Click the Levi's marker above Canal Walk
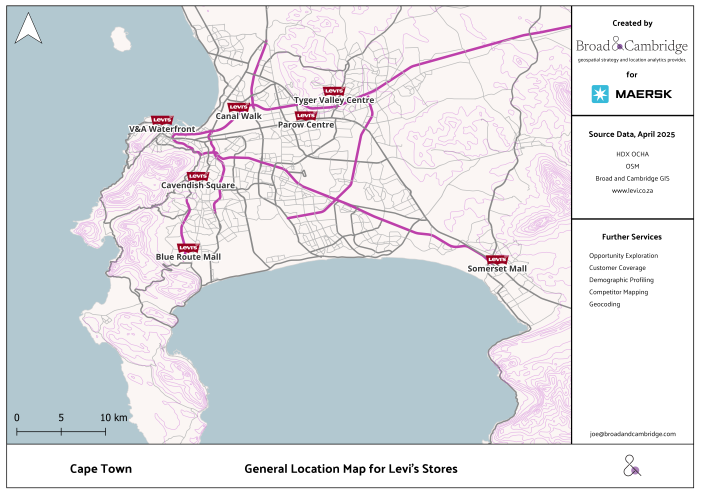Screen dimensions: 702x496 click(x=238, y=107)
